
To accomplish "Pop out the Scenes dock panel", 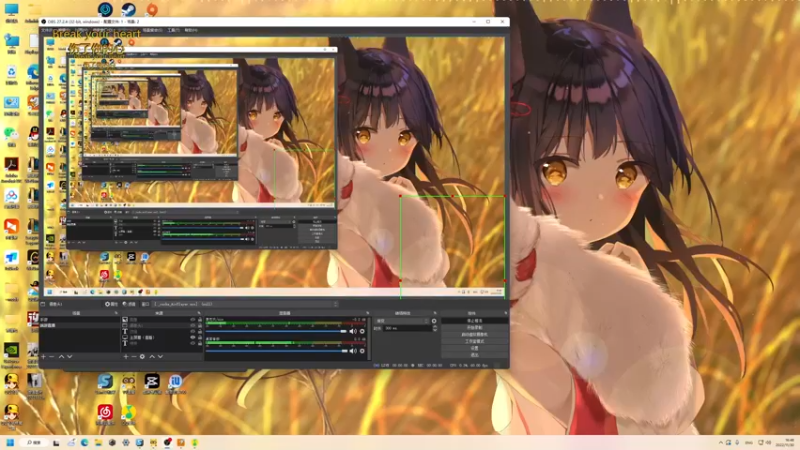I will tap(116, 313).
